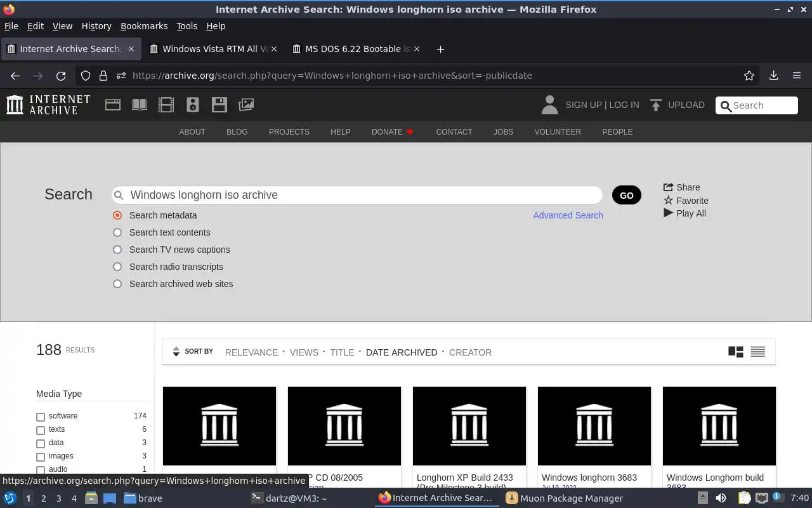
Task: Open the History menu
Action: click(x=96, y=26)
